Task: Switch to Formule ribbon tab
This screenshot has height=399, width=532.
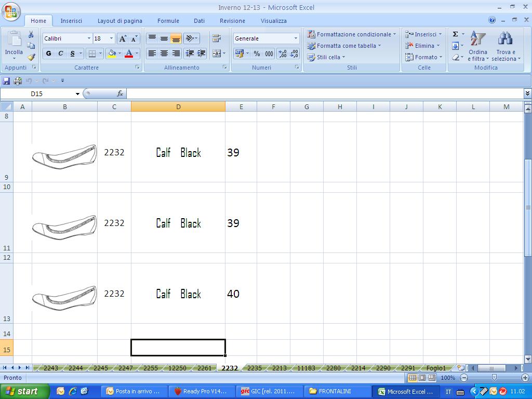Action: 168,21
